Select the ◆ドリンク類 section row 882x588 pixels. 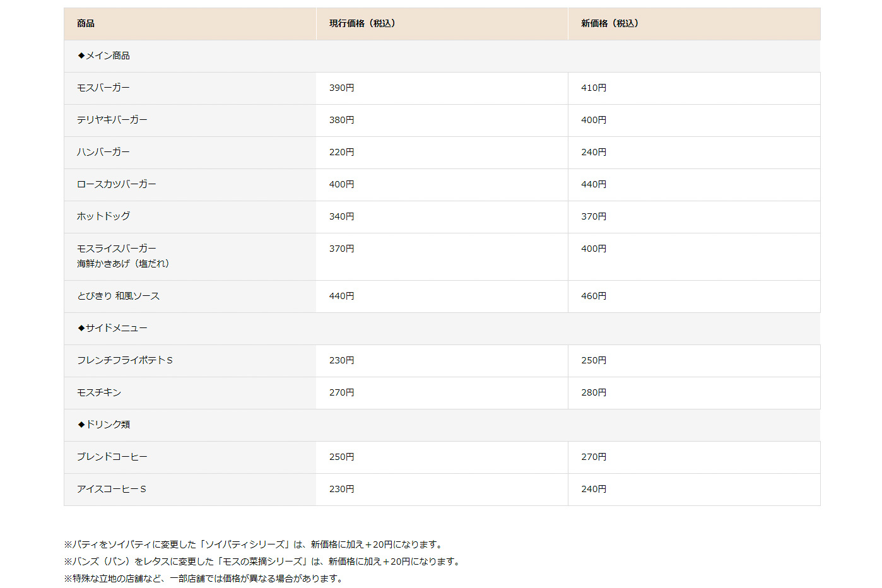(442, 425)
